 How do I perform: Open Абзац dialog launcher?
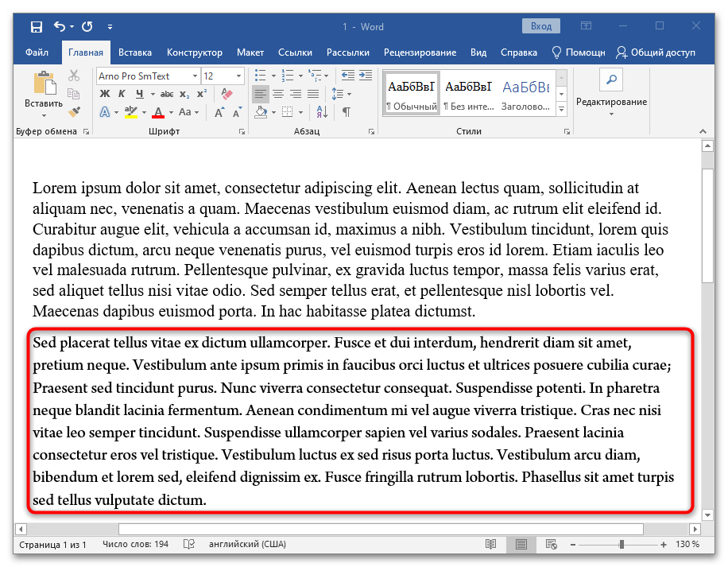click(x=371, y=132)
